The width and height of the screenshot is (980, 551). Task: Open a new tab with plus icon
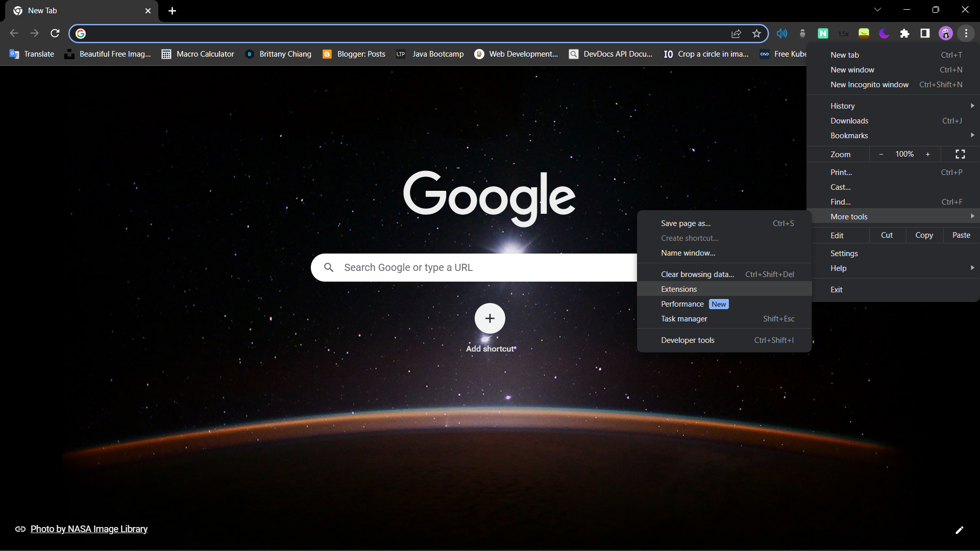(173, 11)
